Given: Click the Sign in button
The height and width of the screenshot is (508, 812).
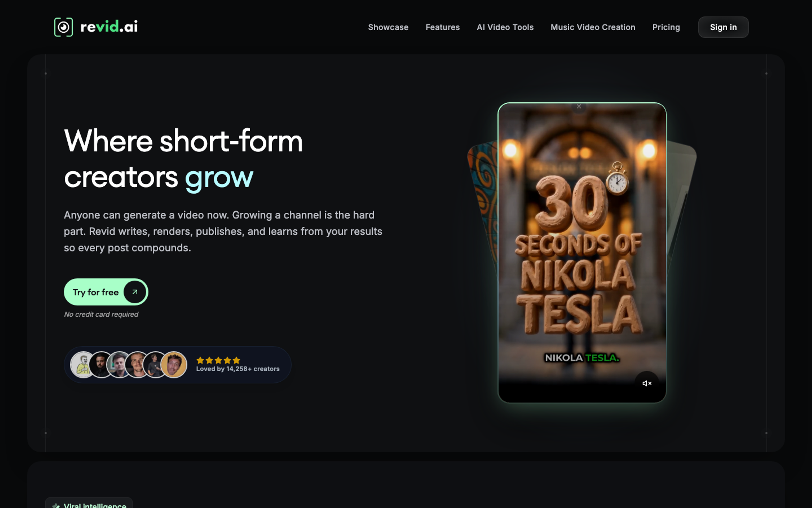Looking at the screenshot, I should (723, 27).
